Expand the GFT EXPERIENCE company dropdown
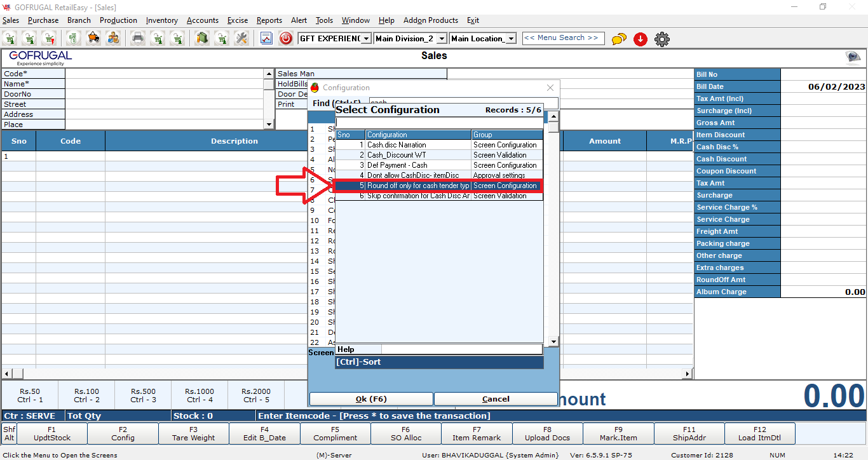868x460 pixels. pyautogui.click(x=366, y=39)
